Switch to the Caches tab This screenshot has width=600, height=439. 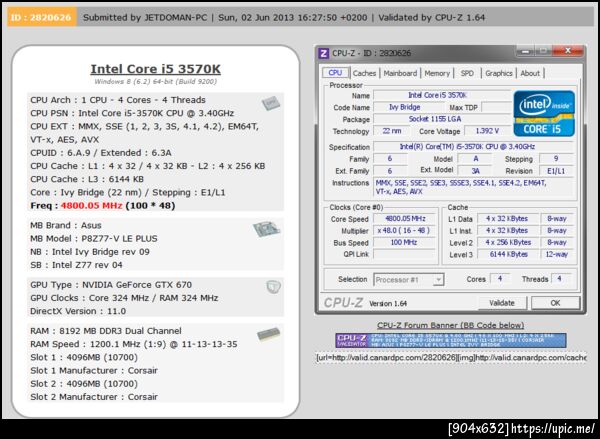pyautogui.click(x=364, y=73)
